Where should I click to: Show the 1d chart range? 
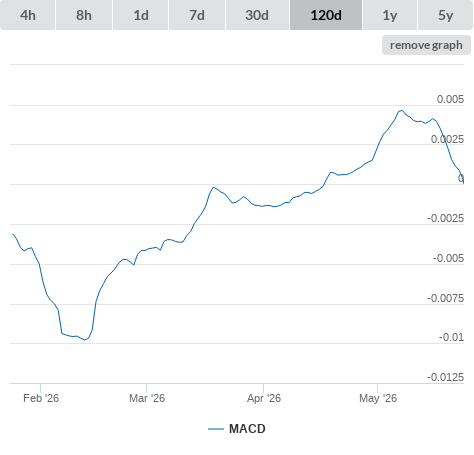141,15
